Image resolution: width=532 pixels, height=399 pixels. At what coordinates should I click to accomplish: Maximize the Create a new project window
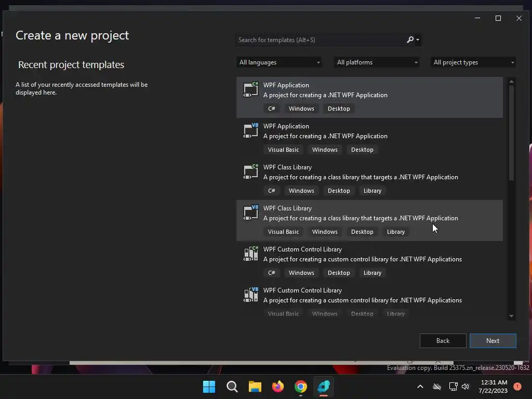(498, 18)
